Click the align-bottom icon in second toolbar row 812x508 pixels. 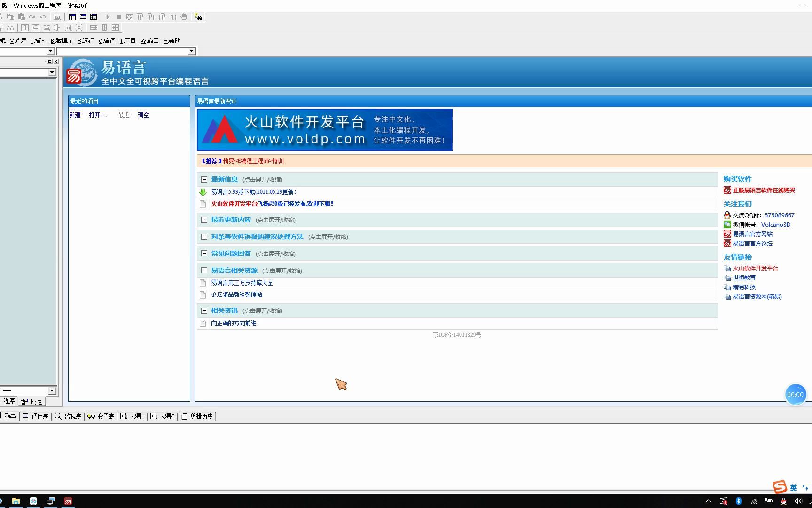click(10, 28)
